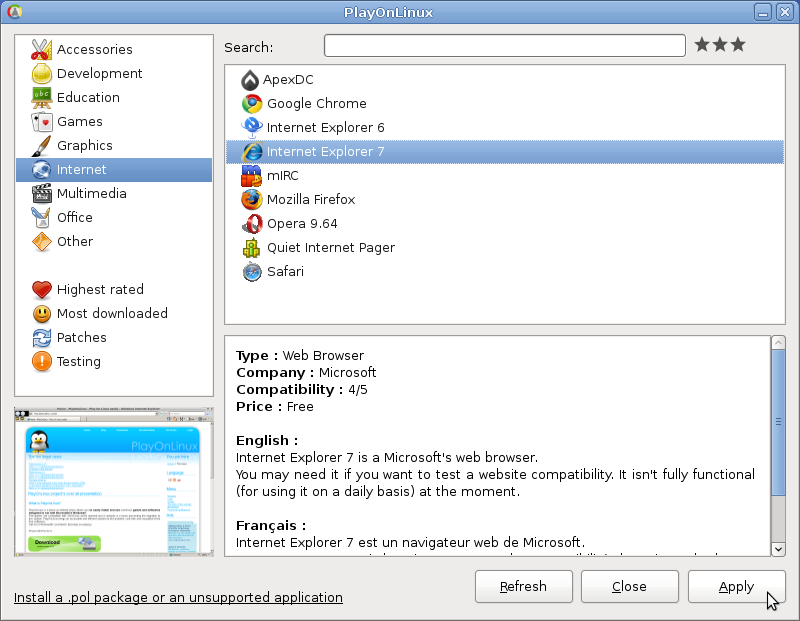This screenshot has width=800, height=621.
Task: Open the Games category label
Action: (80, 121)
